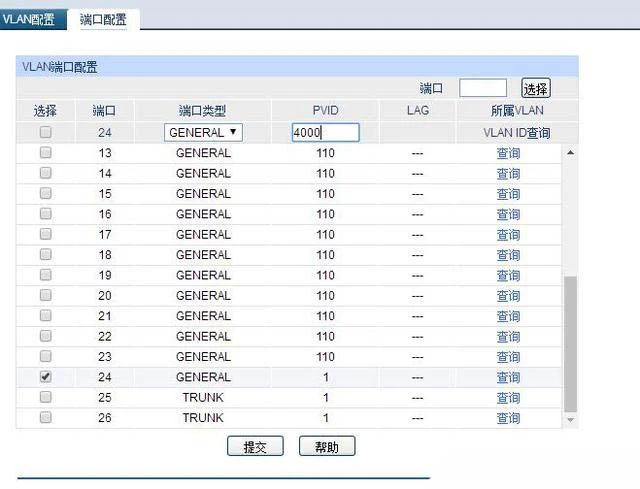Click the PVID field containing 4000
640x489 pixels.
326,133
